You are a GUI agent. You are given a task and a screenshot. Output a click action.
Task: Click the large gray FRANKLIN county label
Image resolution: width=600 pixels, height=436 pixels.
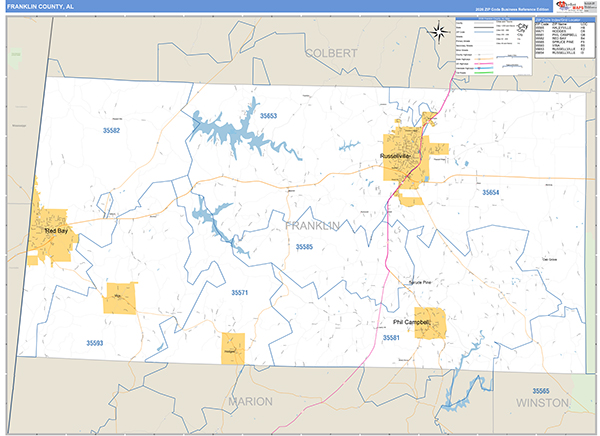click(x=313, y=226)
